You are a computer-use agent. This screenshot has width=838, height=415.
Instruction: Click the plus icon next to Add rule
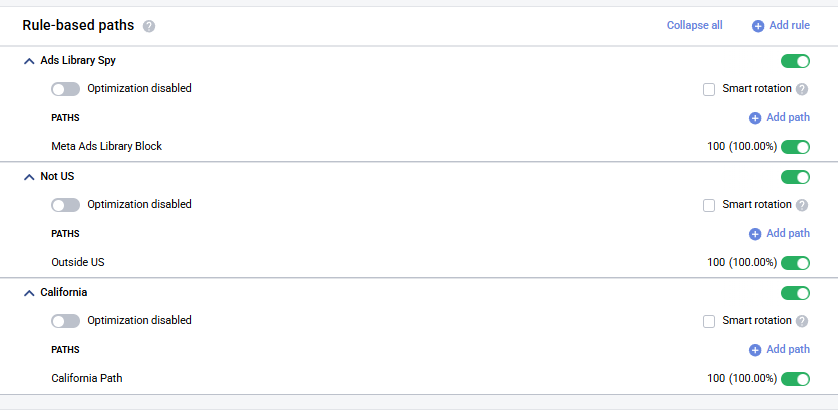[x=758, y=26]
